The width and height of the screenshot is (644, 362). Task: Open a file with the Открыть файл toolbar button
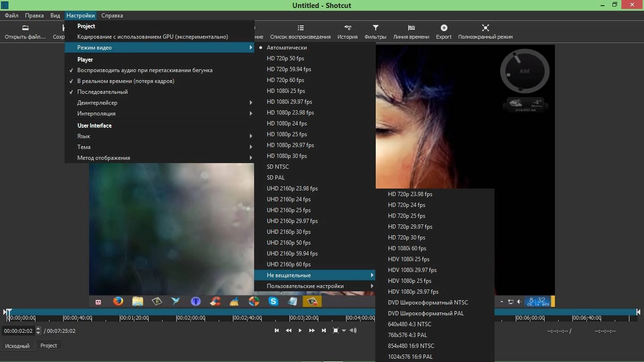pos(25,32)
